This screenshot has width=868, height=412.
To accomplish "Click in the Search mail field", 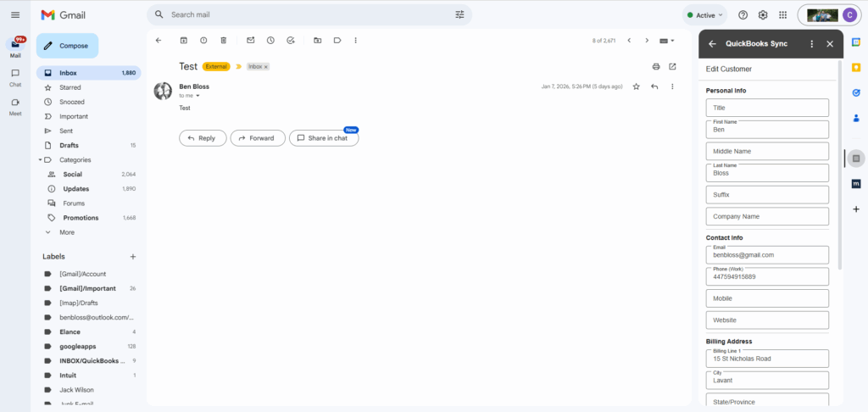I will (x=309, y=15).
